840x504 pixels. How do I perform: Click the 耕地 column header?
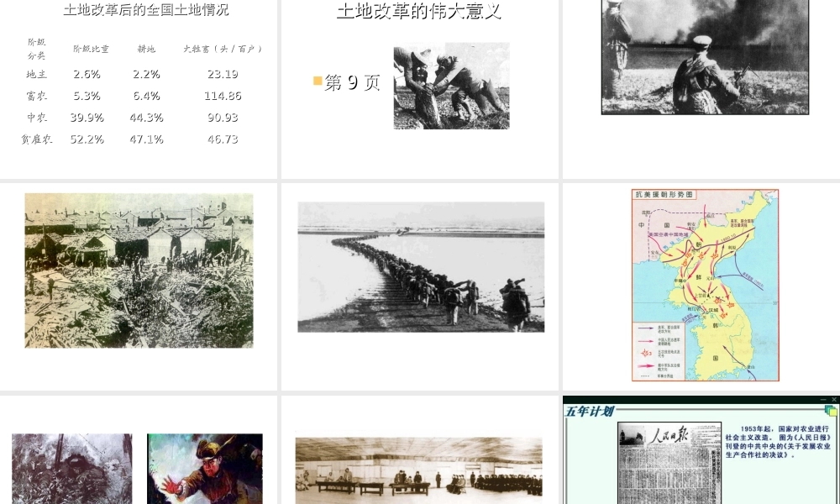(x=146, y=49)
